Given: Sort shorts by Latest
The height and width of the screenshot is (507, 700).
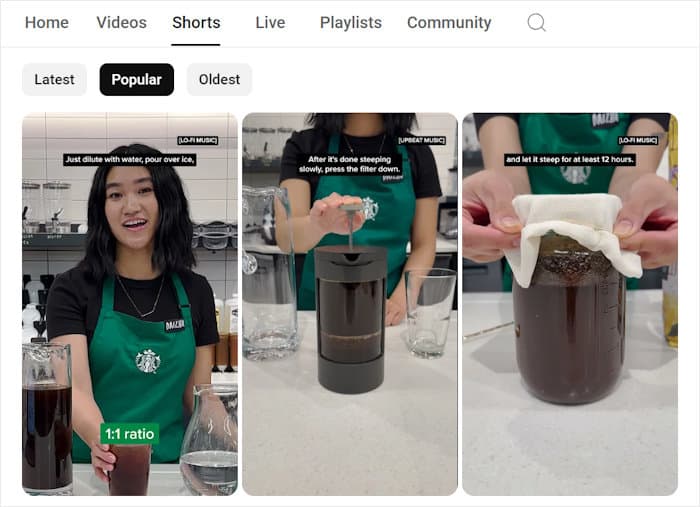Looking at the screenshot, I should click(x=54, y=79).
